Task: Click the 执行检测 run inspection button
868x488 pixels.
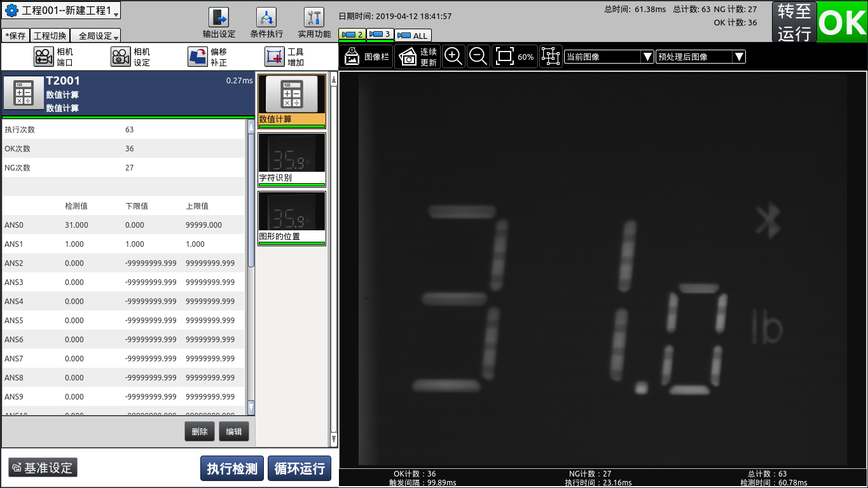Action: point(232,469)
